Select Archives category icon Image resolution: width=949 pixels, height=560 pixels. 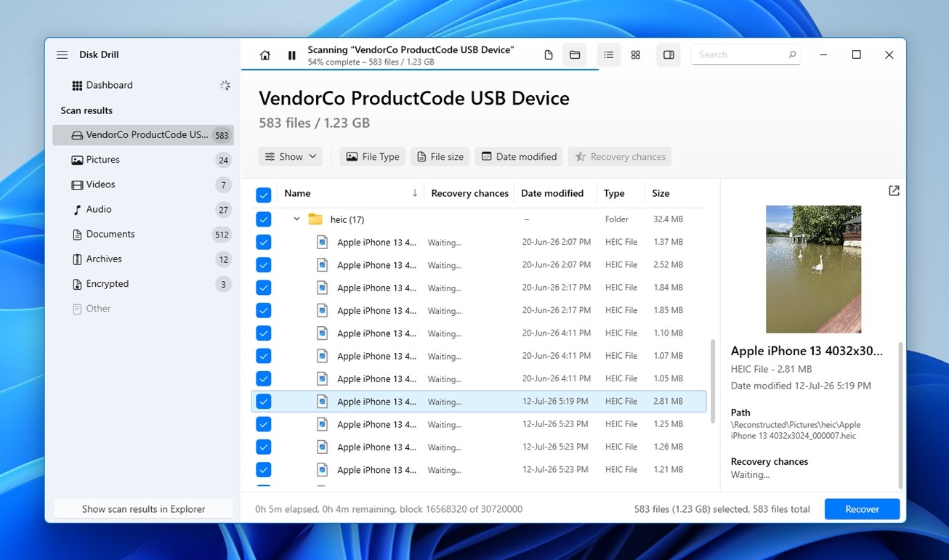pyautogui.click(x=77, y=259)
